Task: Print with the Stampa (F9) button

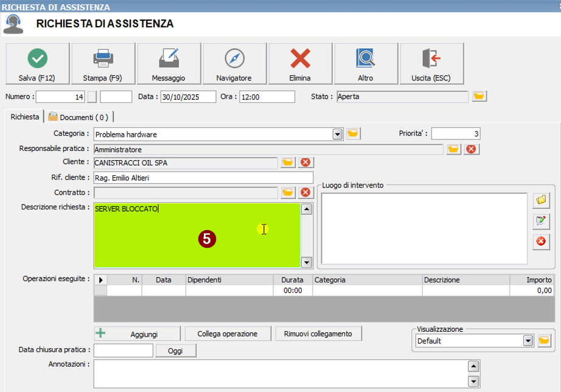Action: pos(103,63)
